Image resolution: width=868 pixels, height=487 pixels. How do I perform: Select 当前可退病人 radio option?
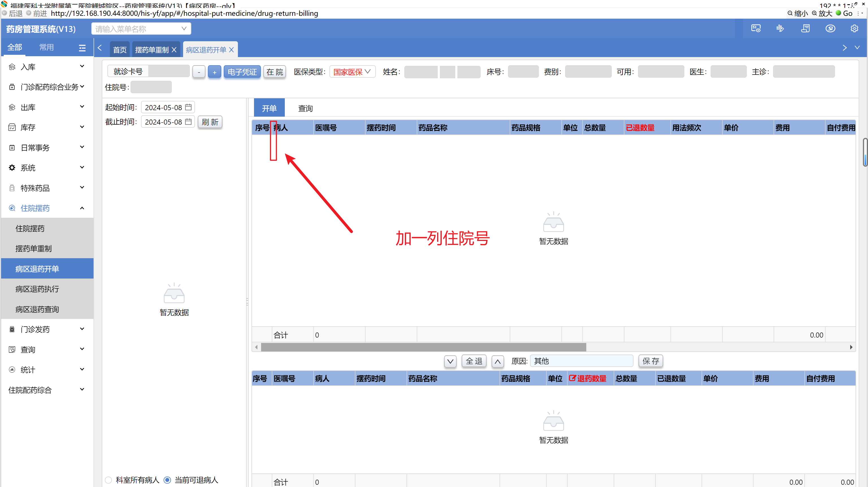click(x=167, y=480)
